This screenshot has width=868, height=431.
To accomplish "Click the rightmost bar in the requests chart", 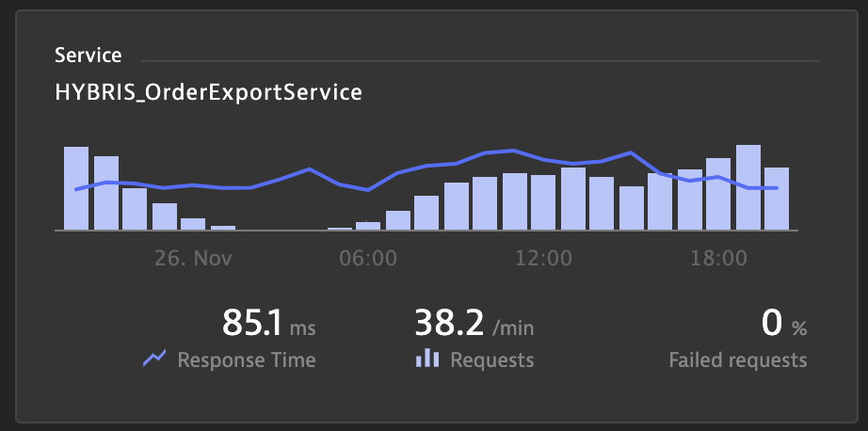I will (777, 199).
